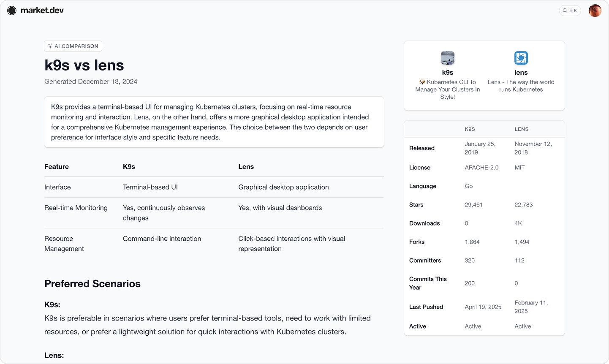Open the ⌘K search box
The image size is (609, 364).
[x=570, y=11]
